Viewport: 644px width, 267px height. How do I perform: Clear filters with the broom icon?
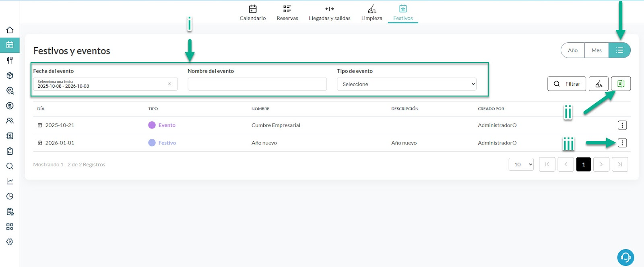pos(599,84)
